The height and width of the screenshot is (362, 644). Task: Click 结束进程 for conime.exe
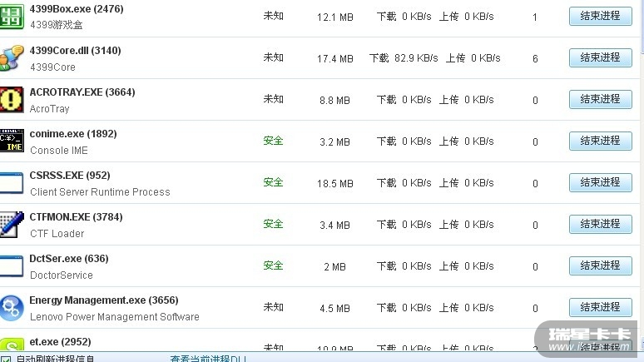click(x=600, y=141)
